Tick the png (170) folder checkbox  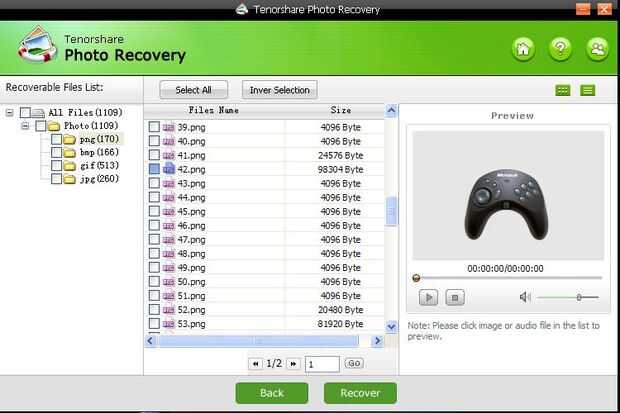click(x=57, y=139)
